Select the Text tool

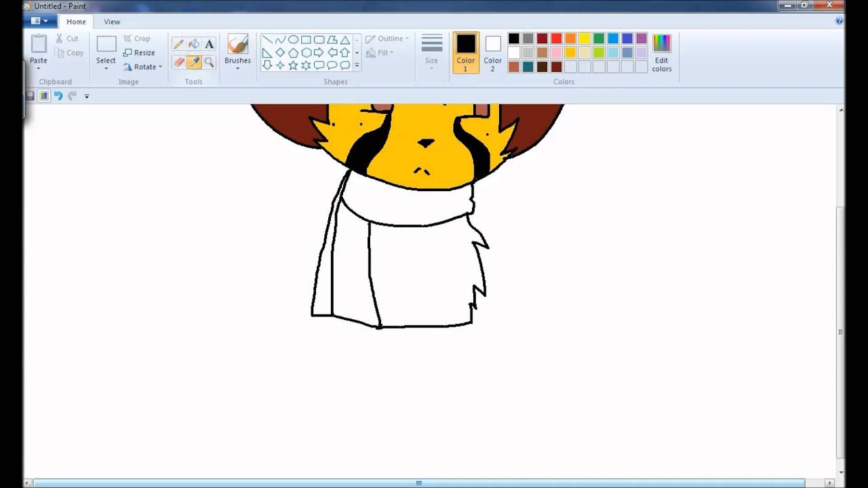[x=209, y=44]
